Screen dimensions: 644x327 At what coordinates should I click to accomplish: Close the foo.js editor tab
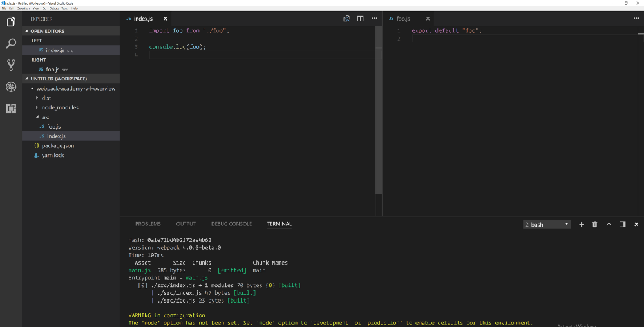pyautogui.click(x=428, y=19)
